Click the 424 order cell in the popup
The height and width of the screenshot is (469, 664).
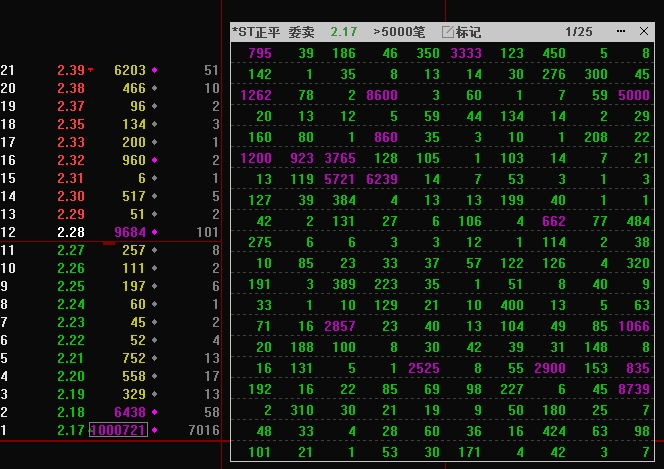coord(554,431)
